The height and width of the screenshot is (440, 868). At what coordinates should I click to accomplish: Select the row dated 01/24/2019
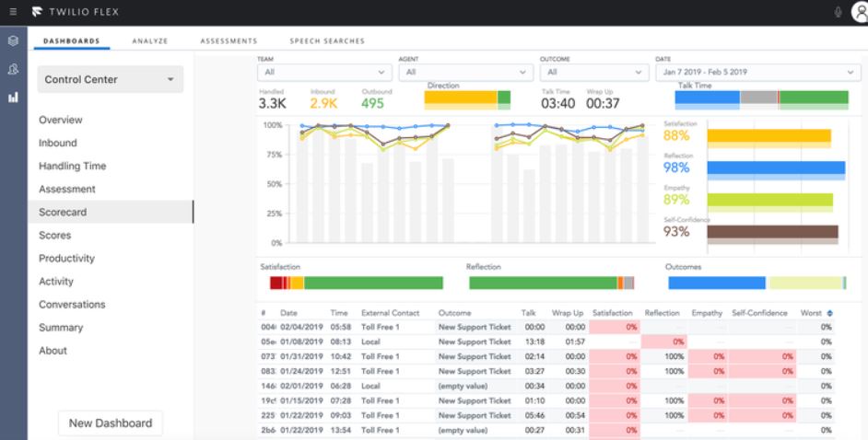(x=545, y=372)
